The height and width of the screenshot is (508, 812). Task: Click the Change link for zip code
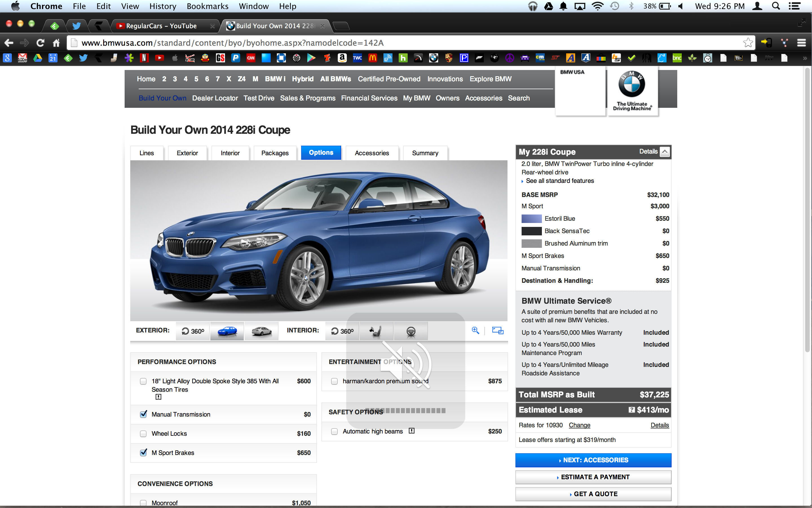coord(579,425)
